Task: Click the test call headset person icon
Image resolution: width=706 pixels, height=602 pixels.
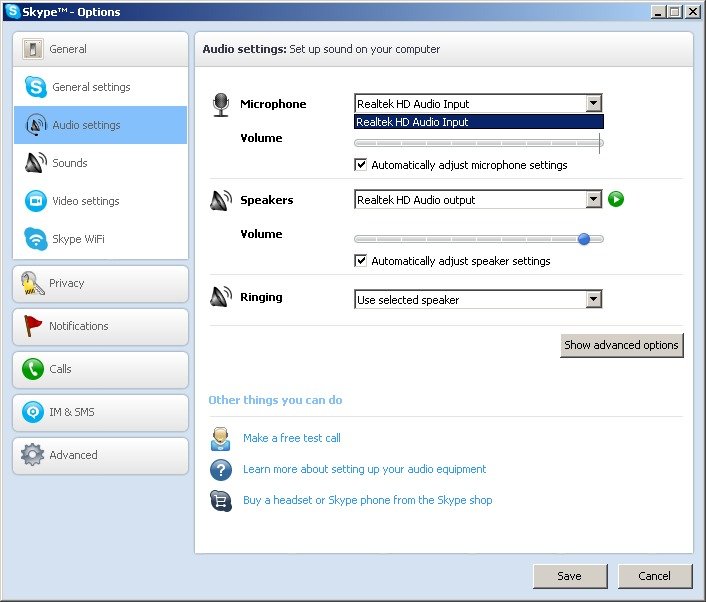Action: pyautogui.click(x=221, y=439)
